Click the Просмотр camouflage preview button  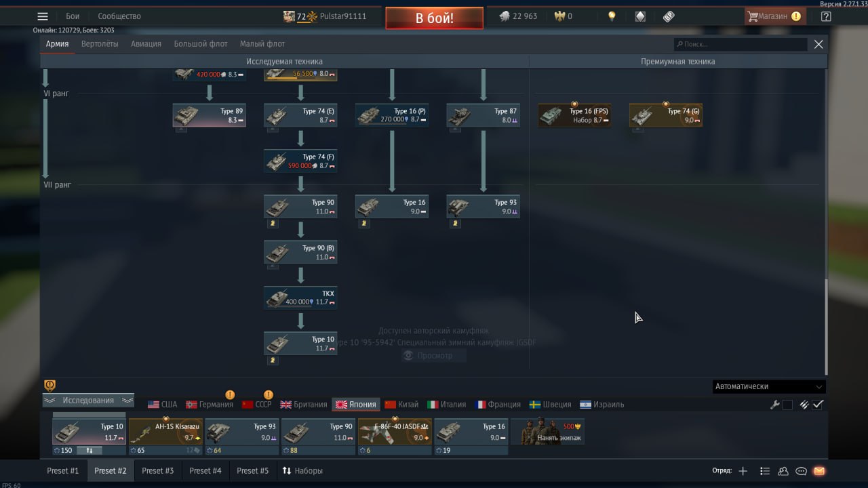pyautogui.click(x=434, y=355)
